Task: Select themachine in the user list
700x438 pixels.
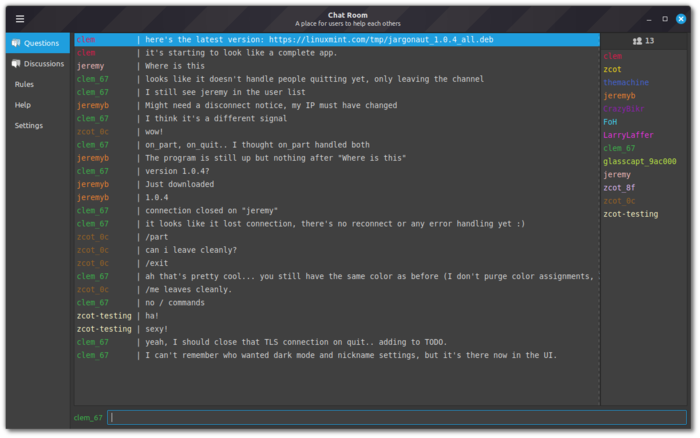Action: click(x=626, y=83)
